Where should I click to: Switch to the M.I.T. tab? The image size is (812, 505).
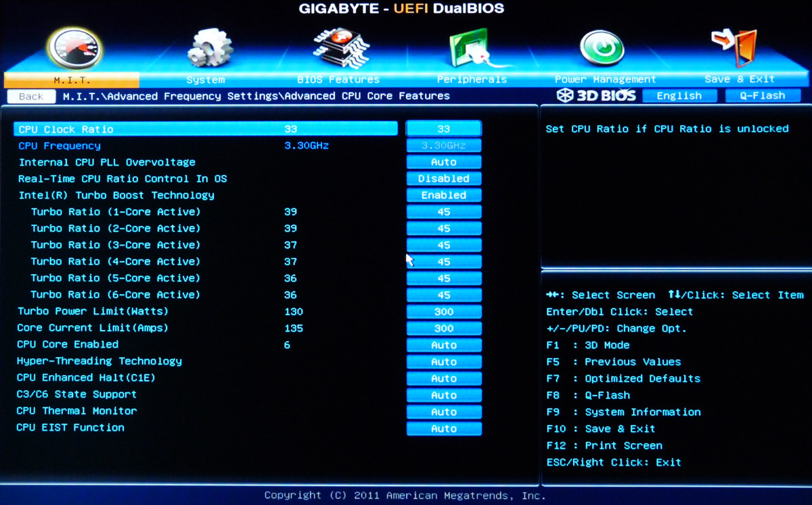tap(72, 80)
